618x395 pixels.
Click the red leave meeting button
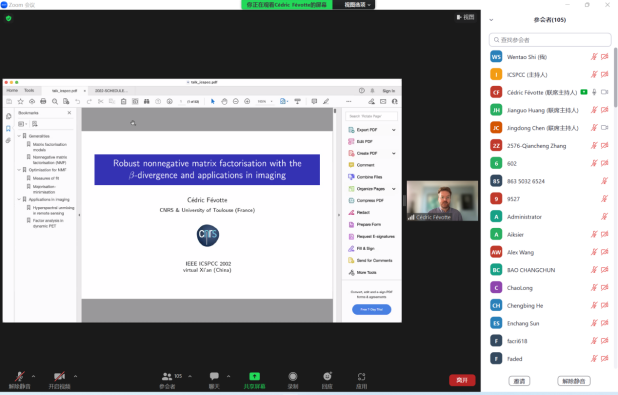pos(462,380)
